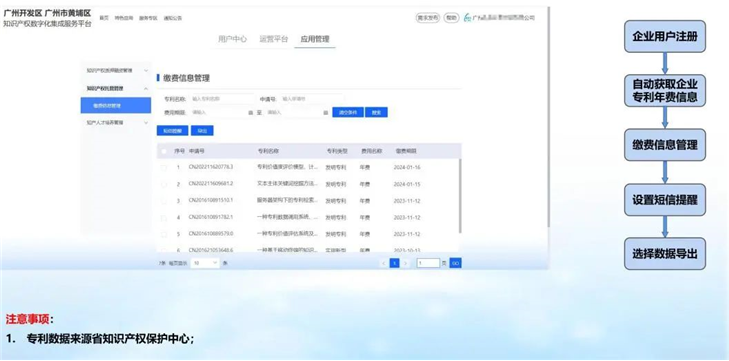Select 缴费信息管理 sidebar item
Image resolution: width=729 pixels, height=361 pixels.
pos(116,106)
